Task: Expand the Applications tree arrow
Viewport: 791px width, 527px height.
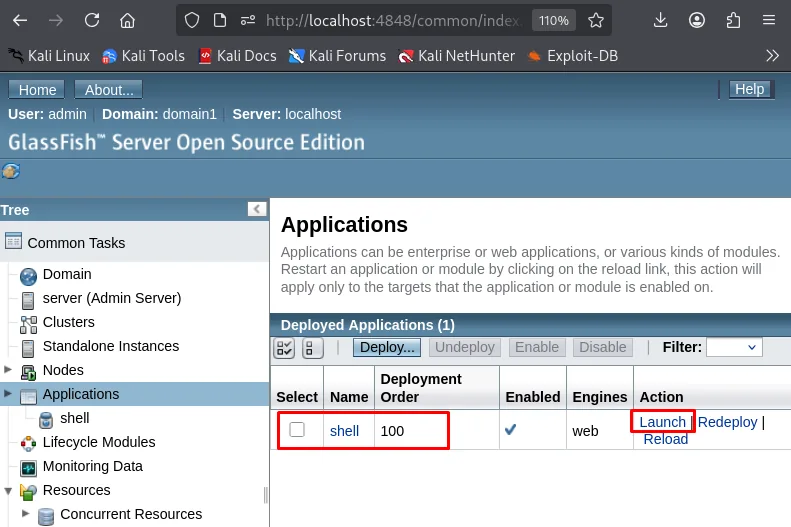Action: [x=8, y=393]
